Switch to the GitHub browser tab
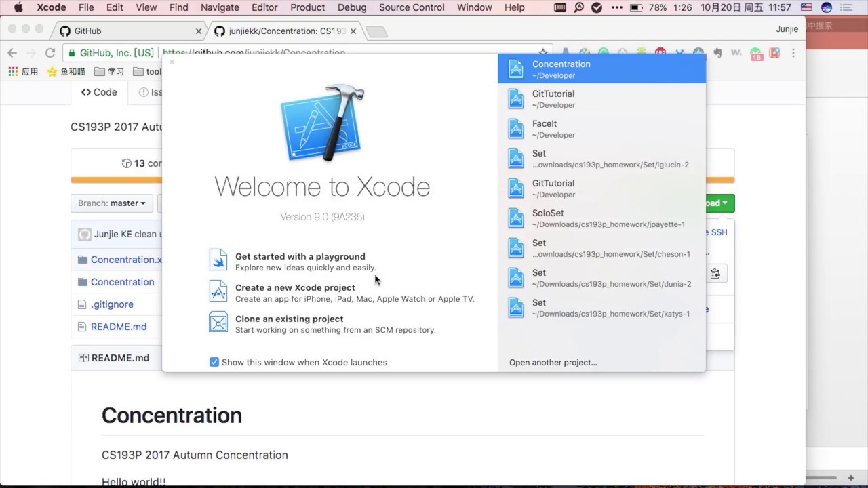The image size is (868, 488). point(129,31)
